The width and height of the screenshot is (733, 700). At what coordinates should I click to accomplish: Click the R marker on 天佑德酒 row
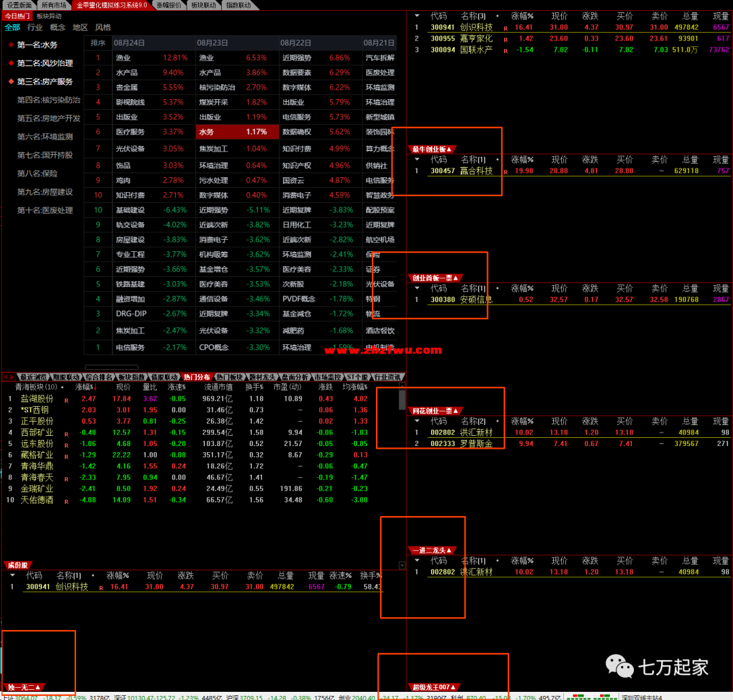point(67,501)
